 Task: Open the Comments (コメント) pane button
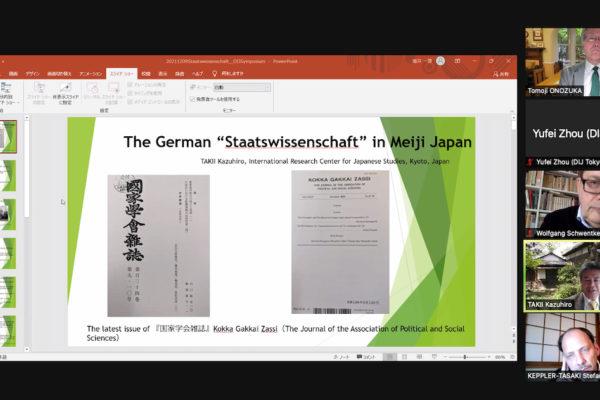[366, 357]
